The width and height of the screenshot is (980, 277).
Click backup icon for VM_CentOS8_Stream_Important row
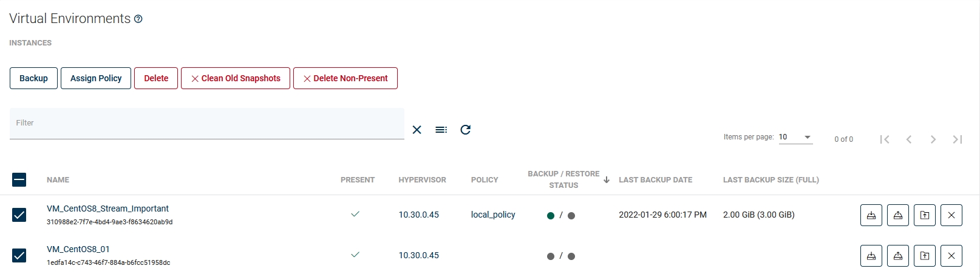tap(871, 215)
